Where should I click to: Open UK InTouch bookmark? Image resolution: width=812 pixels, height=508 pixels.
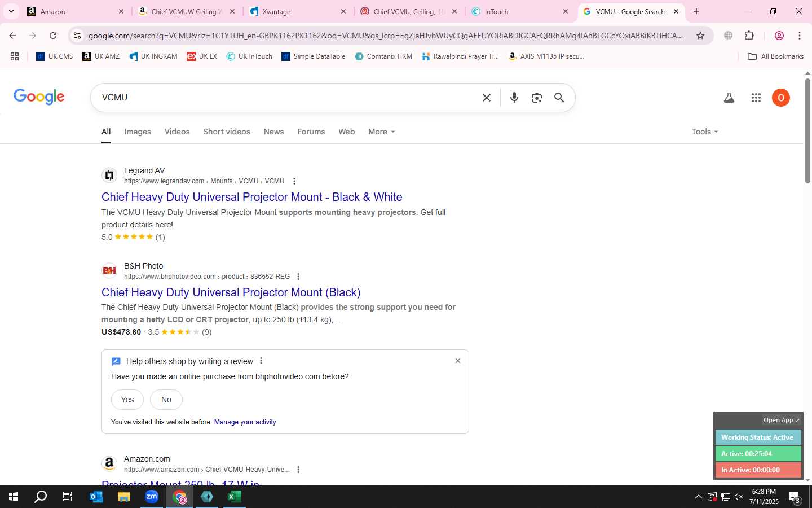249,56
